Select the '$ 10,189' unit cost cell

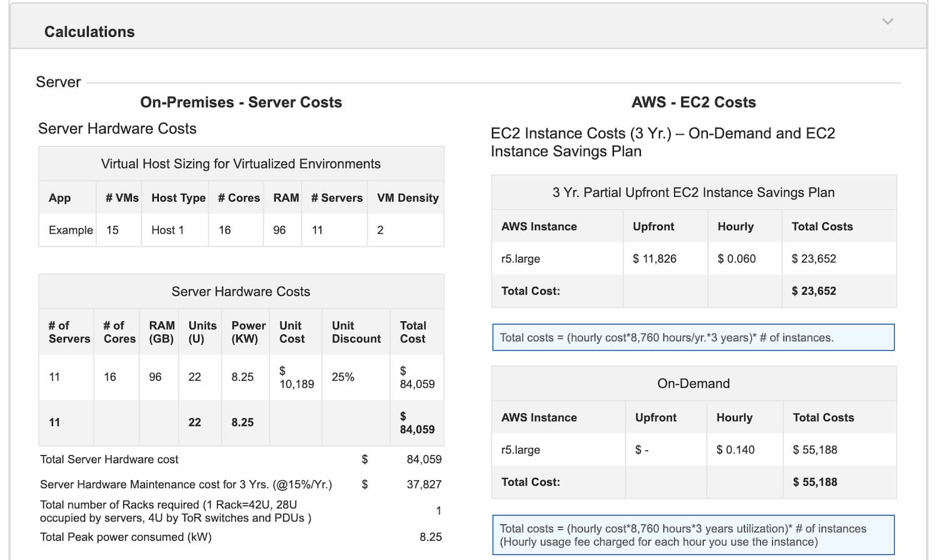click(x=296, y=377)
